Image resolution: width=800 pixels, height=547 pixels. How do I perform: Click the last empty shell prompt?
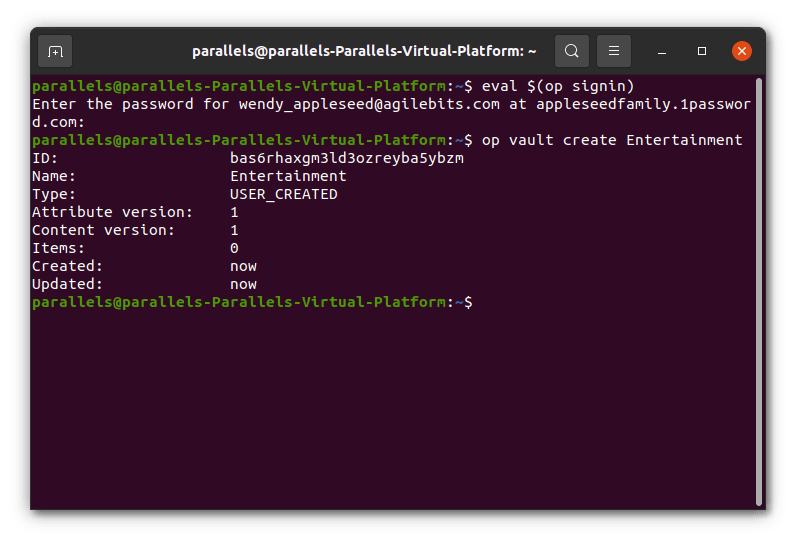(x=253, y=302)
